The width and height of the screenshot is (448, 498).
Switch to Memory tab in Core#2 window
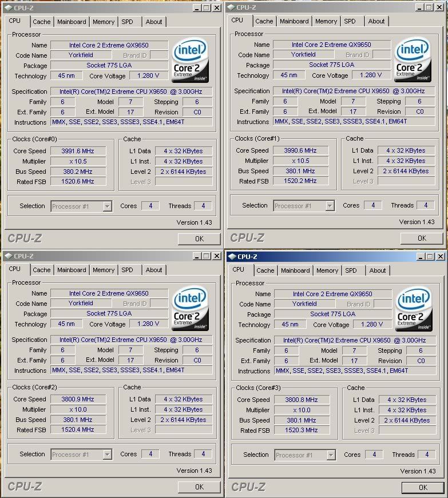coord(104,270)
